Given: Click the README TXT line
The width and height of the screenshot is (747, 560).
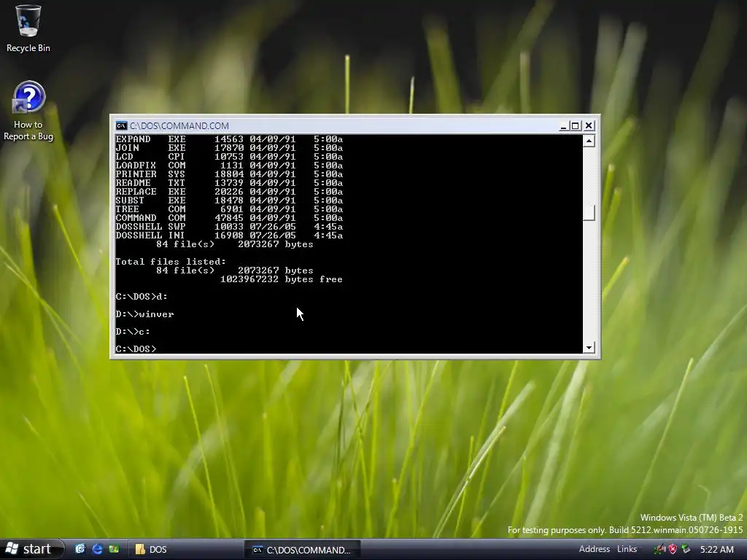Looking at the screenshot, I should (x=229, y=183).
